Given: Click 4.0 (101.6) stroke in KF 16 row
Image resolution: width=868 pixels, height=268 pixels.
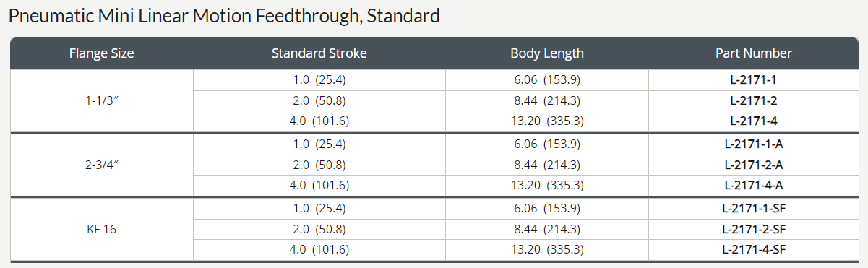Looking at the screenshot, I should (x=319, y=250).
